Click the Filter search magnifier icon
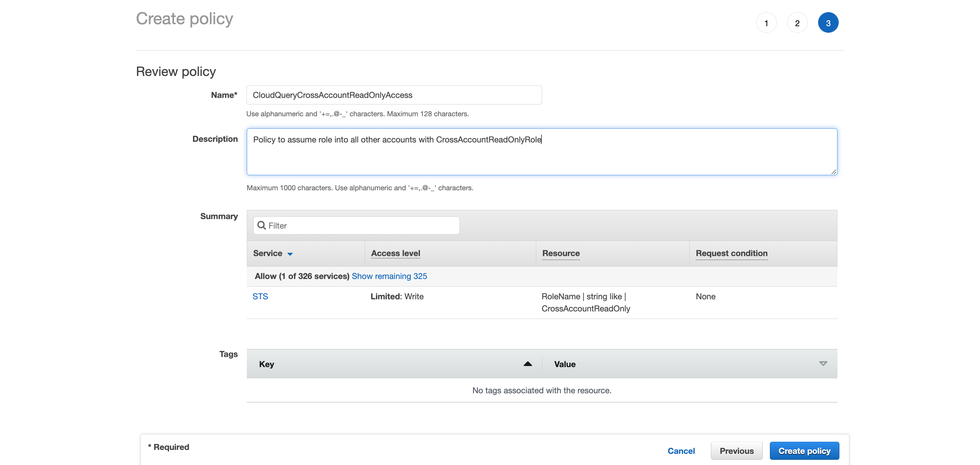 click(x=261, y=225)
